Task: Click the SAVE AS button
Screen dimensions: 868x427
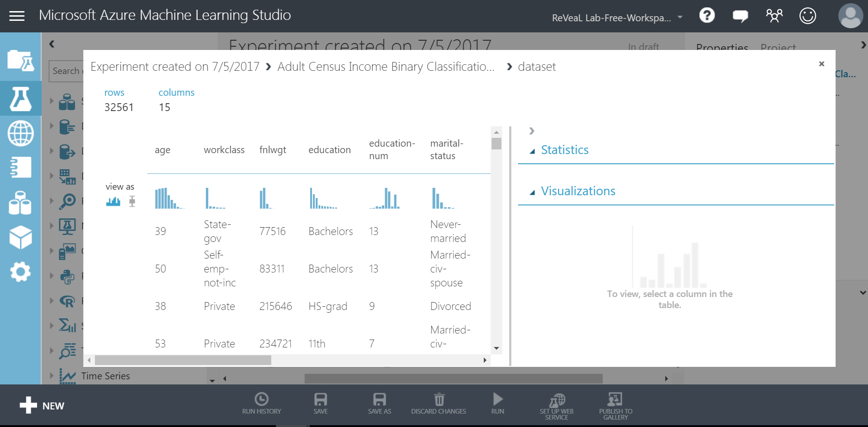Action: coord(380,404)
